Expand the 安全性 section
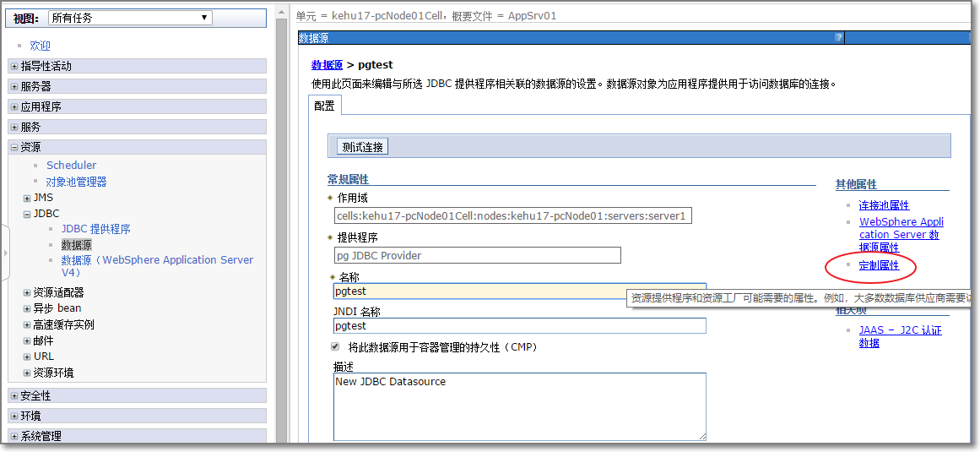 (x=14, y=395)
